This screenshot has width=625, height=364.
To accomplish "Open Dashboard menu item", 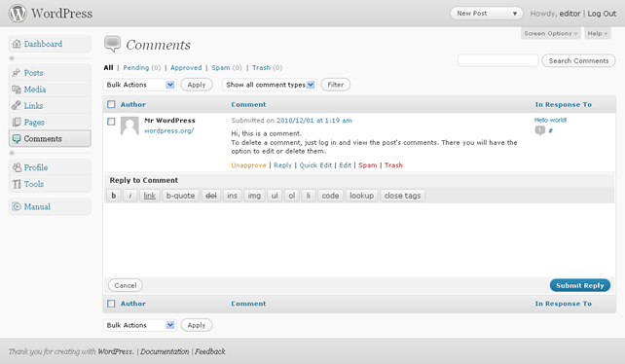I will pos(50,44).
